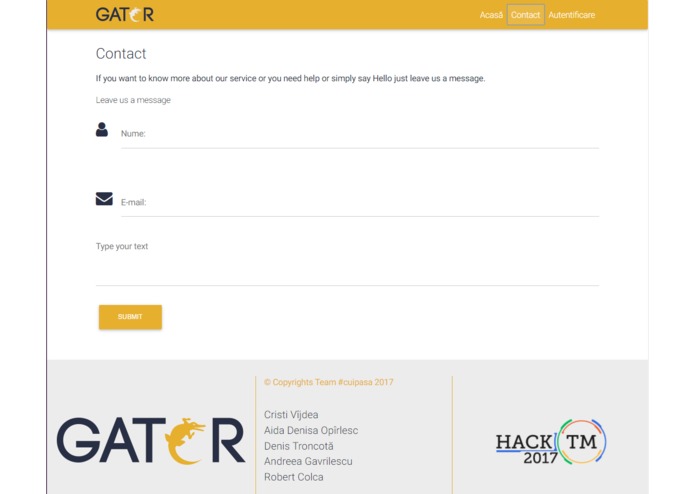Focus the Nume input field
Viewport: 695px width, 494px height.
tap(360, 134)
